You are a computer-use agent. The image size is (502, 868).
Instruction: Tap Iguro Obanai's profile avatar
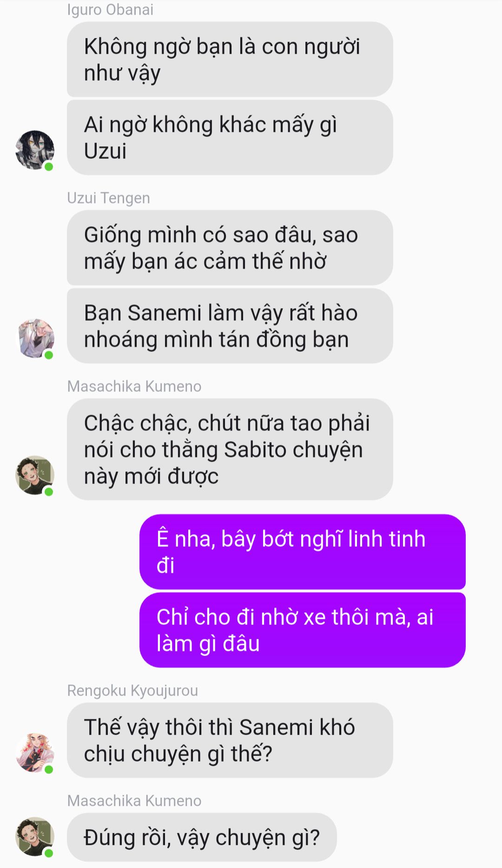click(x=35, y=150)
